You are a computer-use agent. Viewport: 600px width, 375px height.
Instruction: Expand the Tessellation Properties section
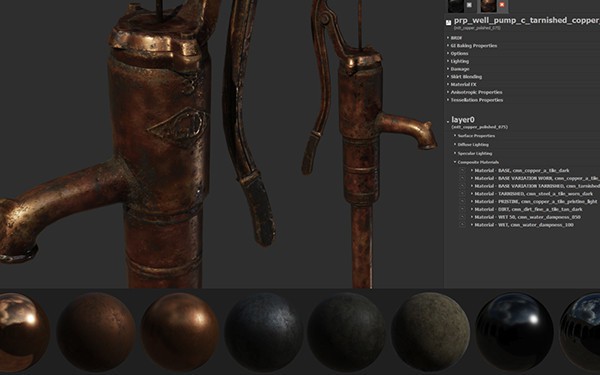coord(475,100)
